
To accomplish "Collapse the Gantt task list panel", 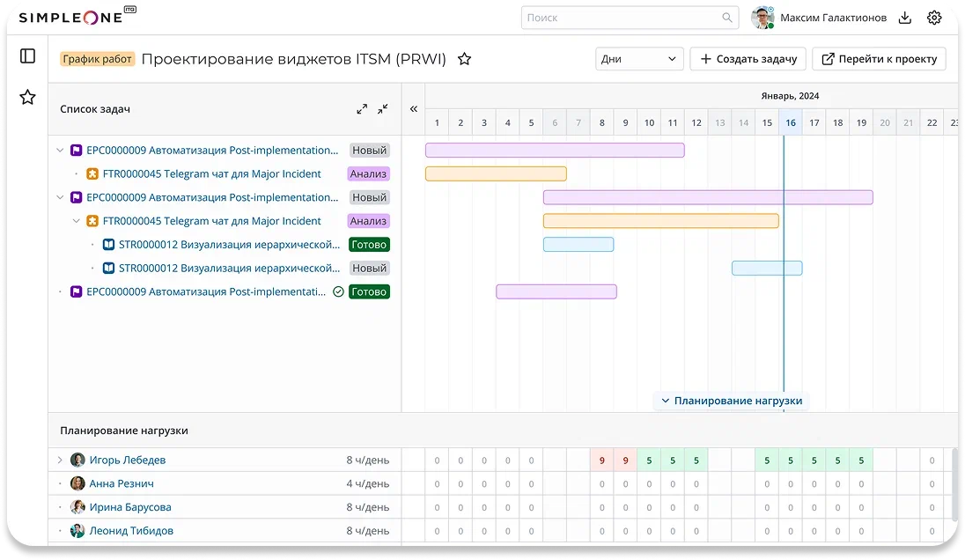I will coord(414,108).
